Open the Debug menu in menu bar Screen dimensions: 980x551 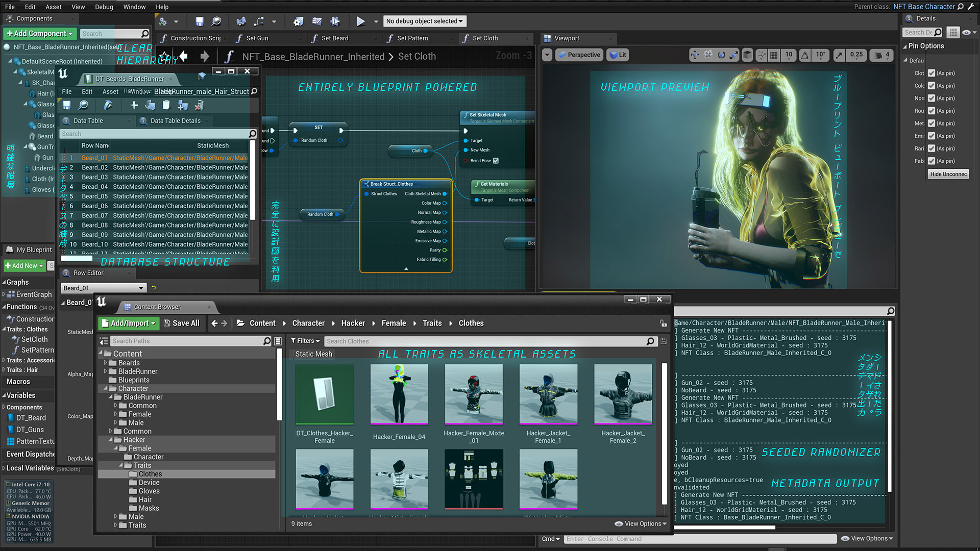point(104,7)
